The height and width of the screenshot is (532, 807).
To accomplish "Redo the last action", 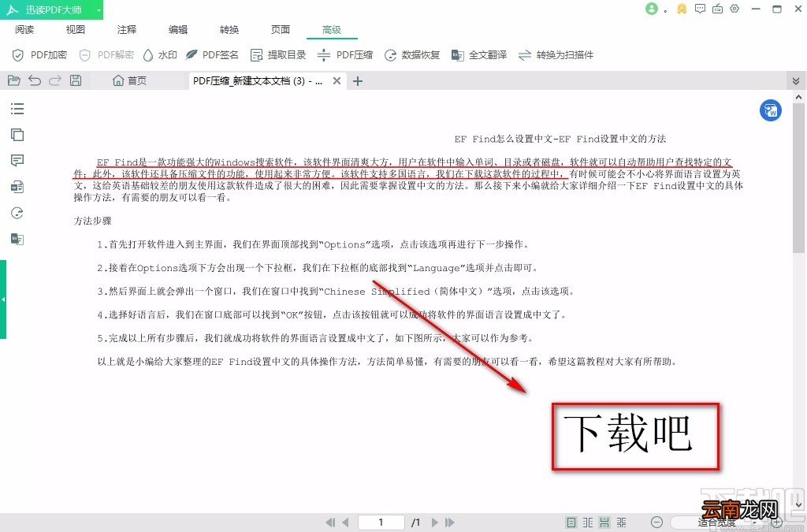I will coord(55,80).
